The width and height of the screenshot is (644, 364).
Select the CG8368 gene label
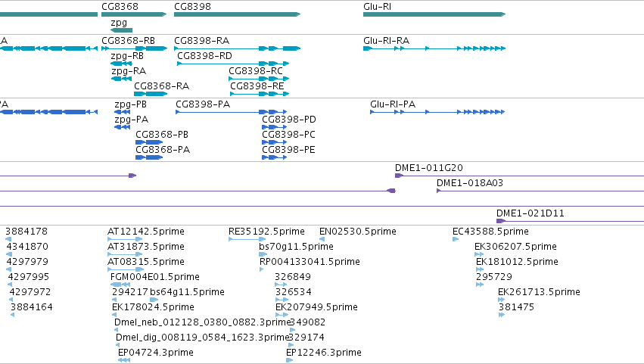tap(120, 7)
